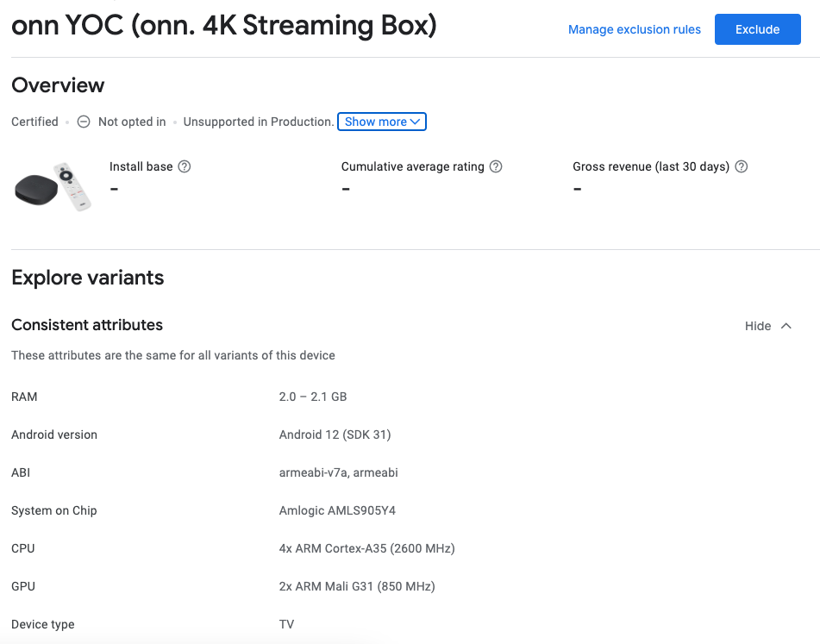Viewport: 820px width, 644px height.
Task: Open Manage exclusion rules link
Action: (x=635, y=29)
